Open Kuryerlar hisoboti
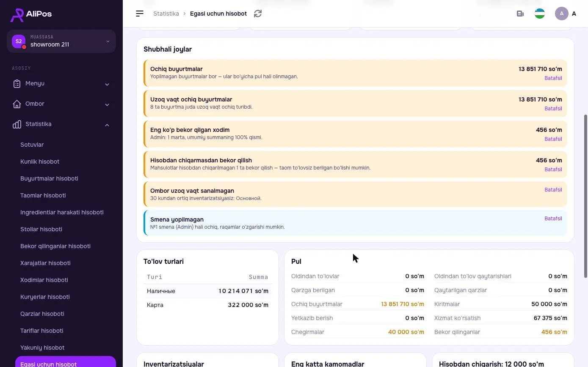Viewport: 588px width, 367px height. point(45,297)
